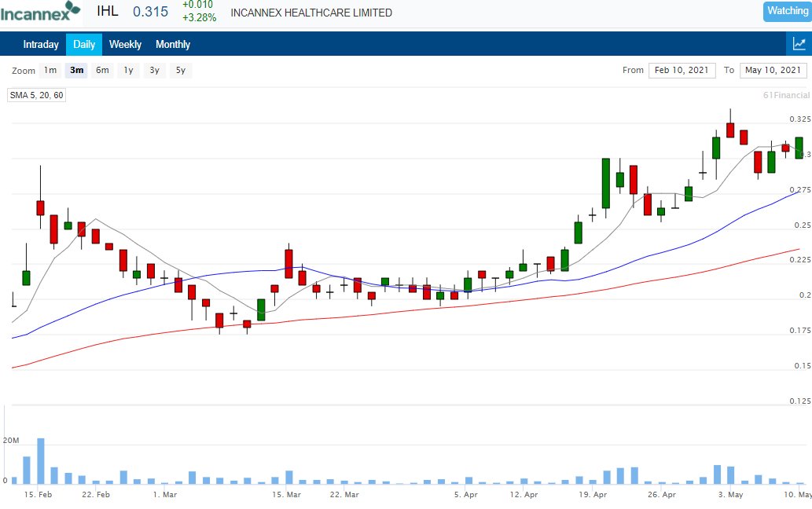812x509 pixels.
Task: Click the tall green candle near 19. Apr
Action: pyautogui.click(x=606, y=184)
